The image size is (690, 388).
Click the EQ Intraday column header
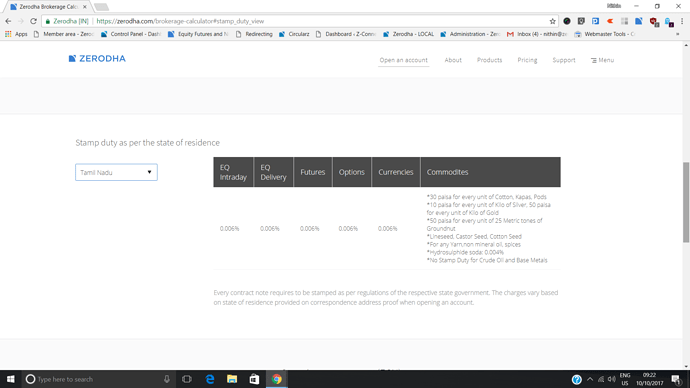(x=233, y=172)
